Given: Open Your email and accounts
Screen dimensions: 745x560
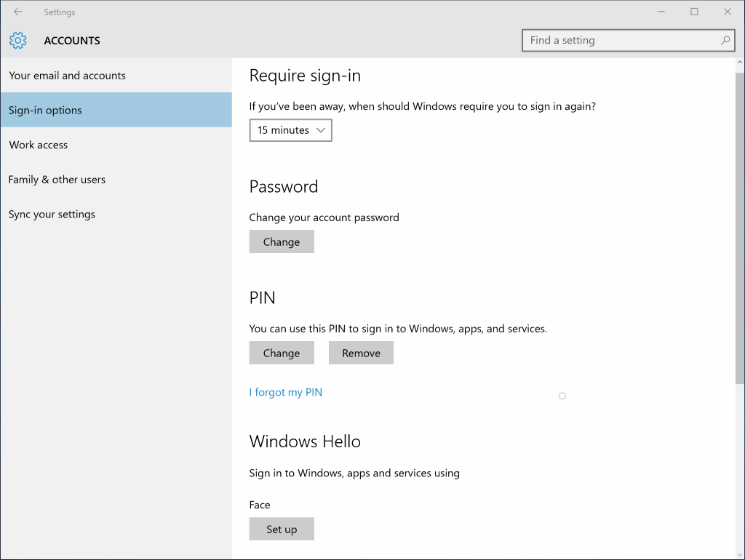Looking at the screenshot, I should (116, 76).
